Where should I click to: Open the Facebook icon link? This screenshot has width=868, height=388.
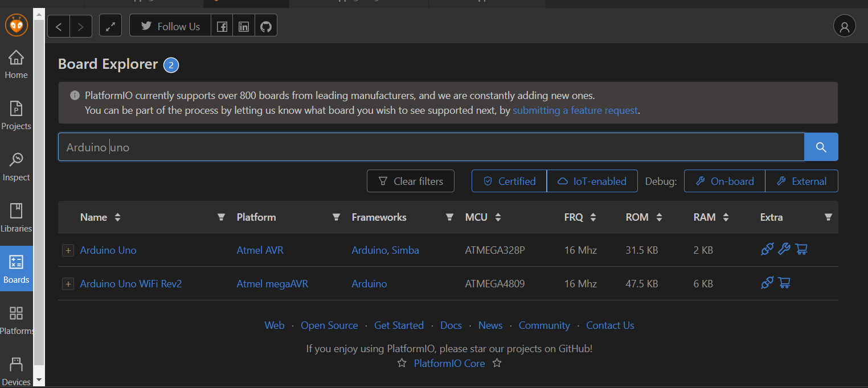coord(222,26)
